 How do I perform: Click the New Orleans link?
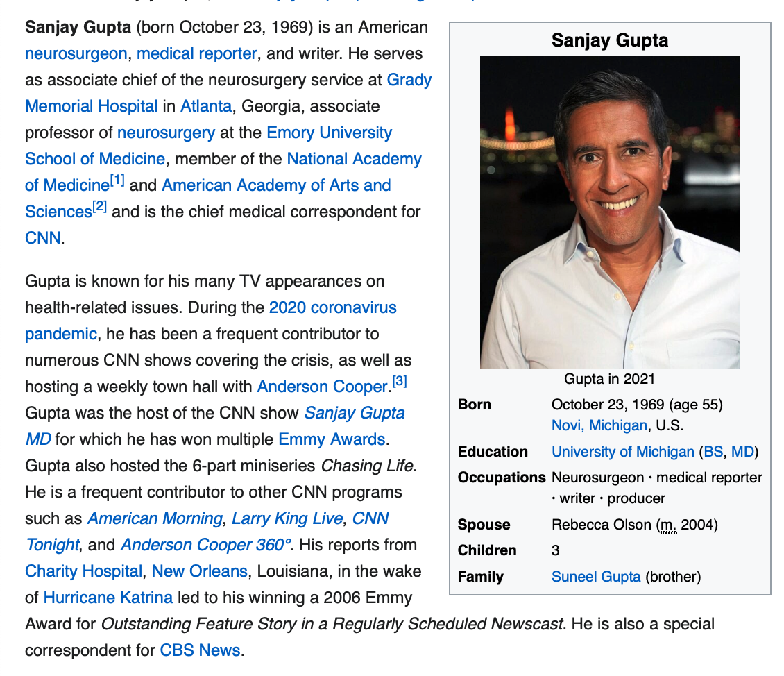pyautogui.click(x=200, y=571)
